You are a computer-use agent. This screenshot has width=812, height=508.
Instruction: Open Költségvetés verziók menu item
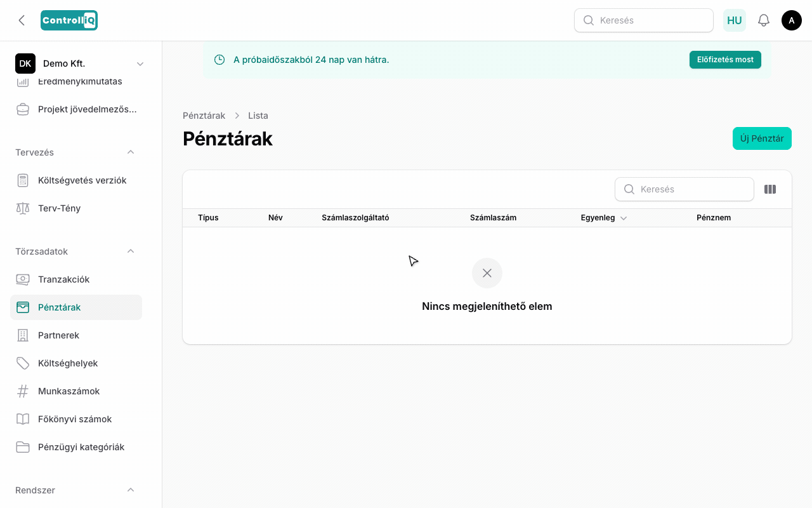point(76,180)
